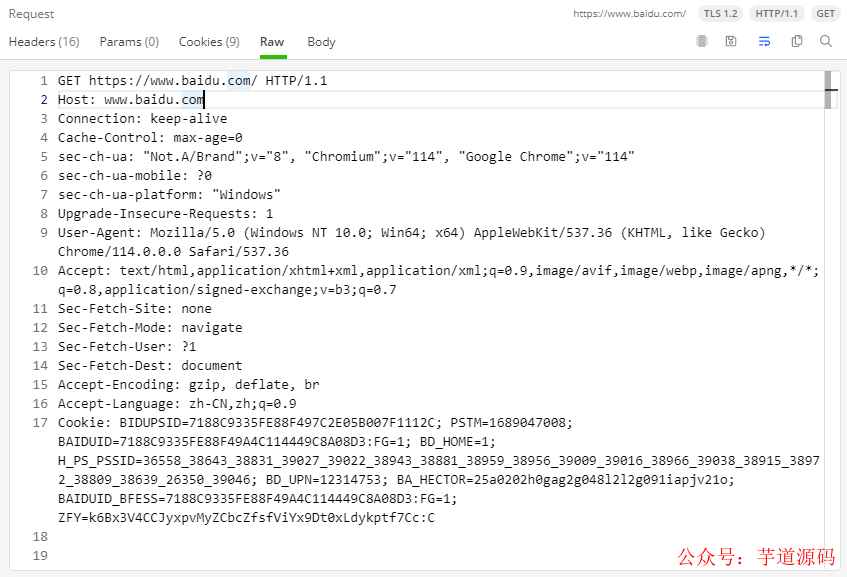
Task: Click the vertical scrollbar thumb of raw view
Action: 828,90
